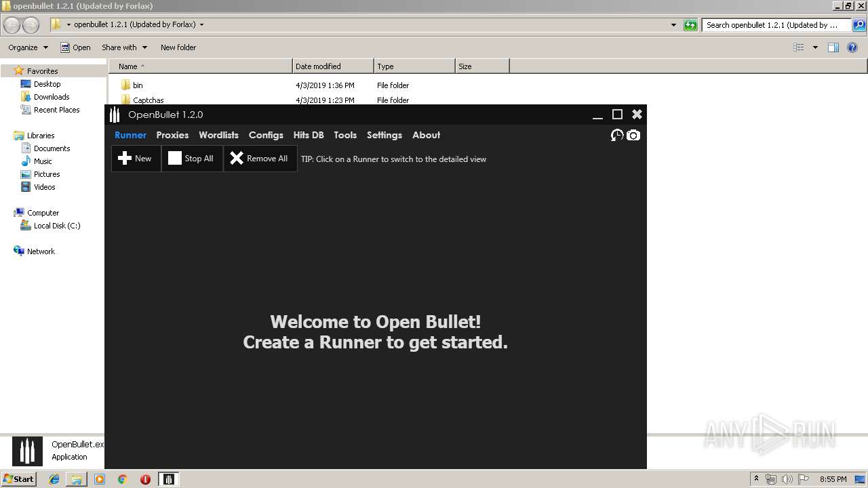Expand the address bar history dropdown

(673, 25)
